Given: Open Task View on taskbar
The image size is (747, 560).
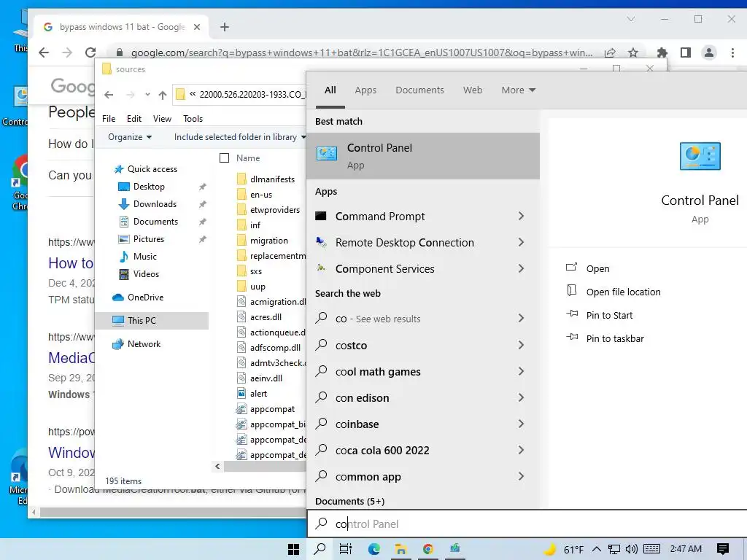Looking at the screenshot, I should 345,549.
